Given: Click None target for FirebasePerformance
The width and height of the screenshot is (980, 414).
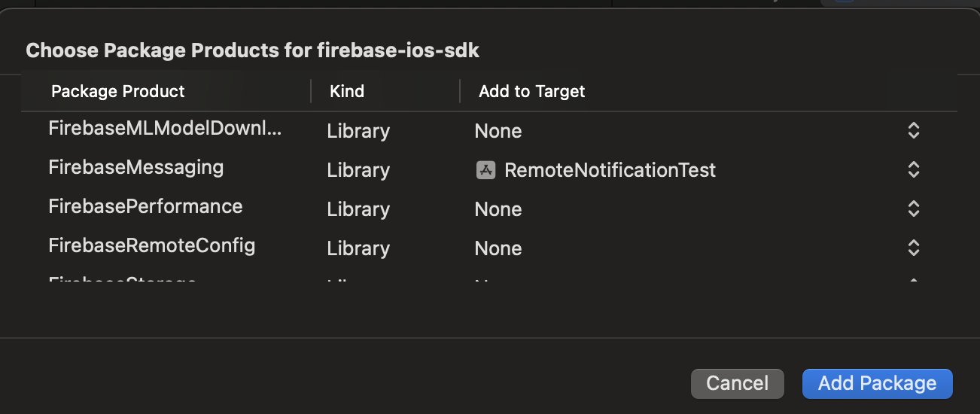Looking at the screenshot, I should pos(498,209).
